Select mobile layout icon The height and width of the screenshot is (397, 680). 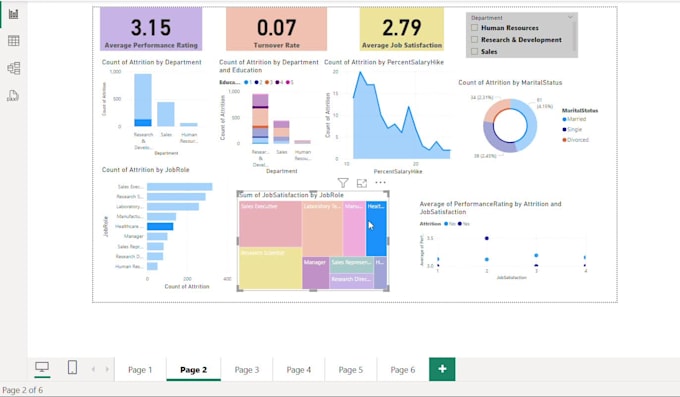pyautogui.click(x=72, y=367)
